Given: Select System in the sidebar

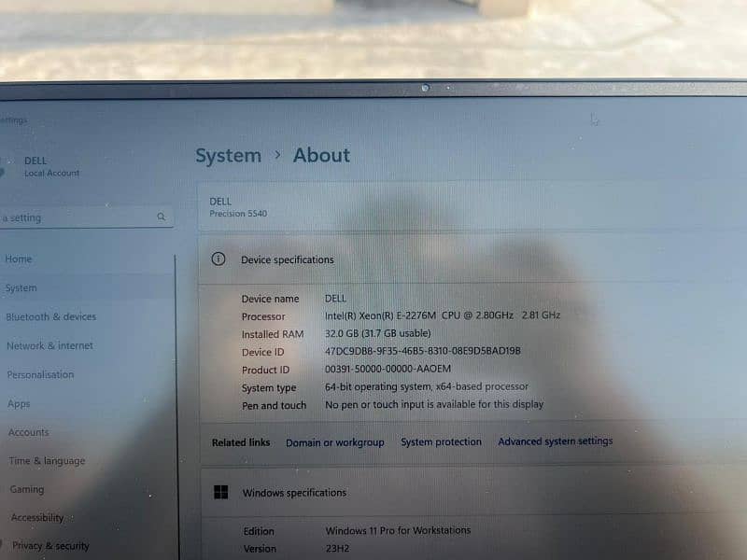Looking at the screenshot, I should click(x=21, y=288).
